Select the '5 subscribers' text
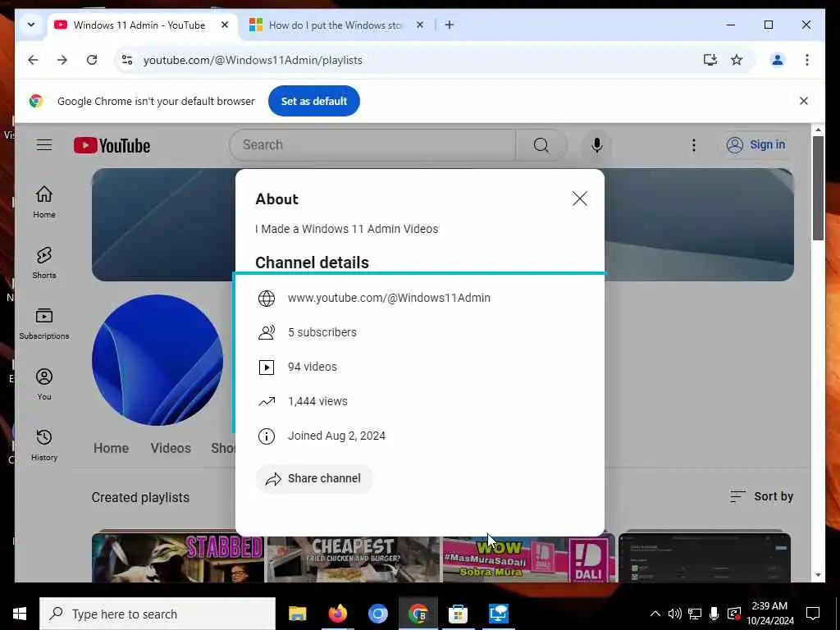Viewport: 840px width, 630px height. coord(322,332)
